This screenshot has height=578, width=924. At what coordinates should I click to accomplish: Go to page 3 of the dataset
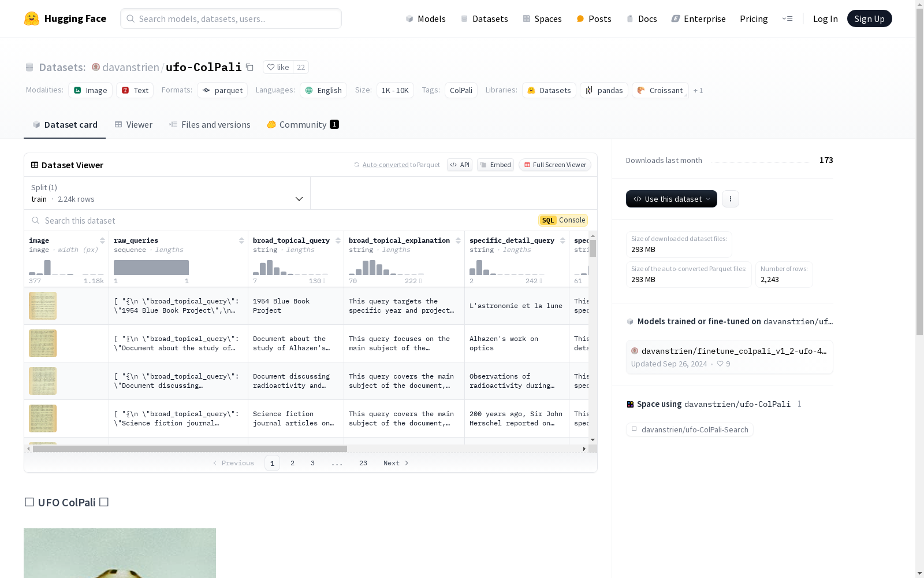point(313,463)
